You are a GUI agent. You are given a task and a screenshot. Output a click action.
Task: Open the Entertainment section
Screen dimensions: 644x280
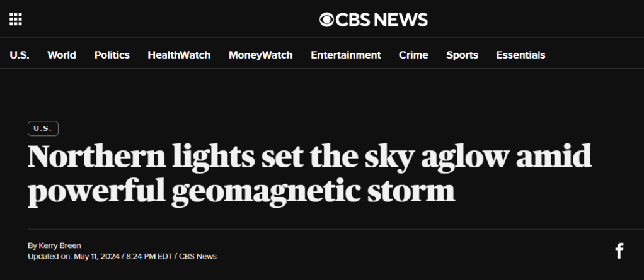pyautogui.click(x=346, y=55)
